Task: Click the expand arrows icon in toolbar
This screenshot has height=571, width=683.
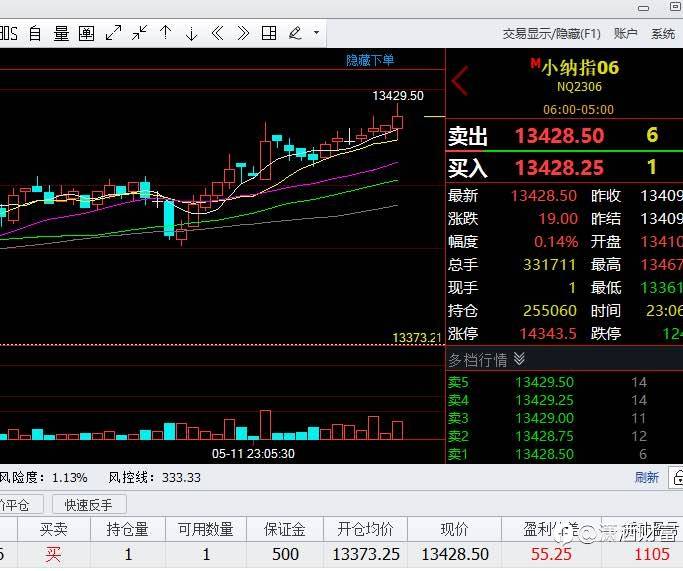Action: [113, 33]
